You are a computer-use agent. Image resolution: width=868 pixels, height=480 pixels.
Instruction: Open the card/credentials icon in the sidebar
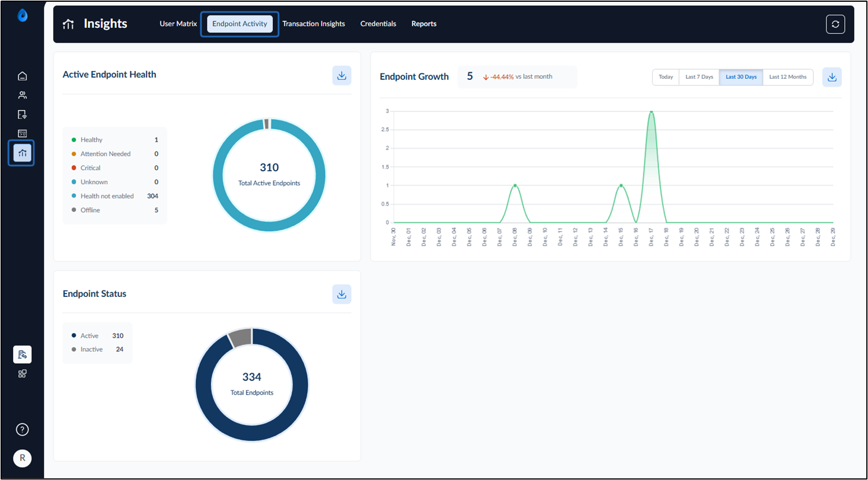(23, 133)
